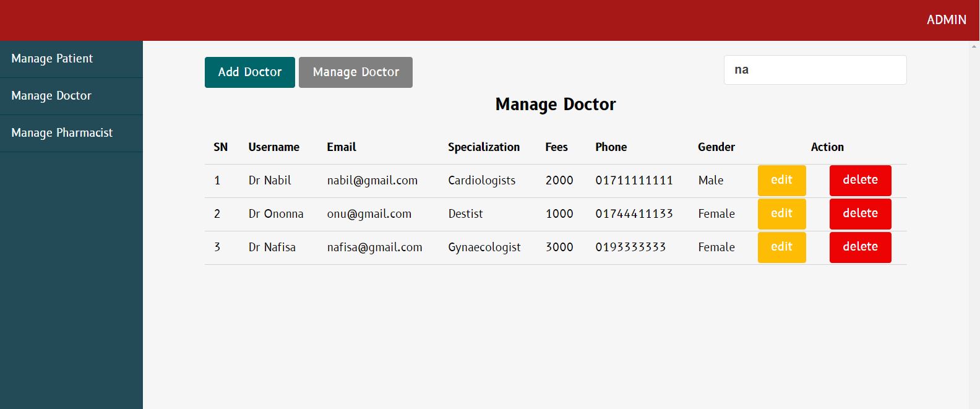
Task: Click phone number 01711111111
Action: click(x=634, y=181)
